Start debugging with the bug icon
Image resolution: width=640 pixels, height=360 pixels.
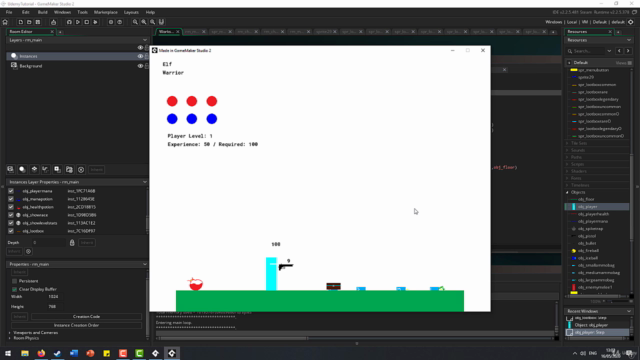69,22
